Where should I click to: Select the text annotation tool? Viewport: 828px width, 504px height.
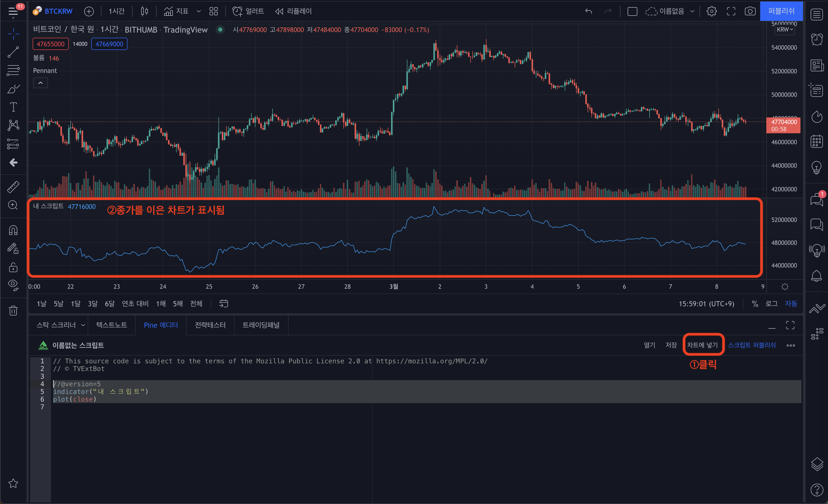[13, 107]
